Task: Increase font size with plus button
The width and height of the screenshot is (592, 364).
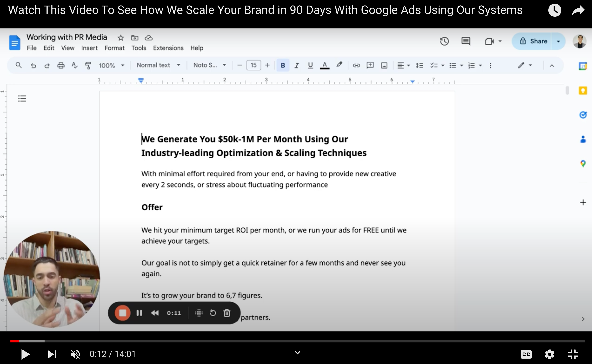Action: [x=267, y=65]
